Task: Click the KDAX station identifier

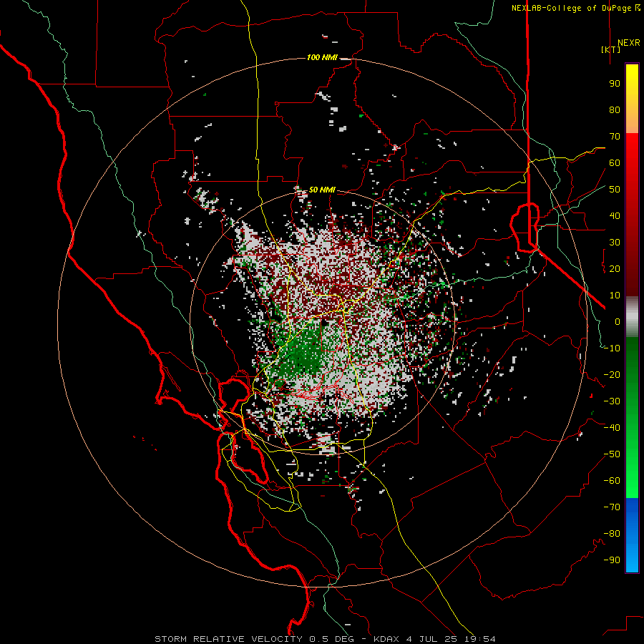Action: (387, 639)
